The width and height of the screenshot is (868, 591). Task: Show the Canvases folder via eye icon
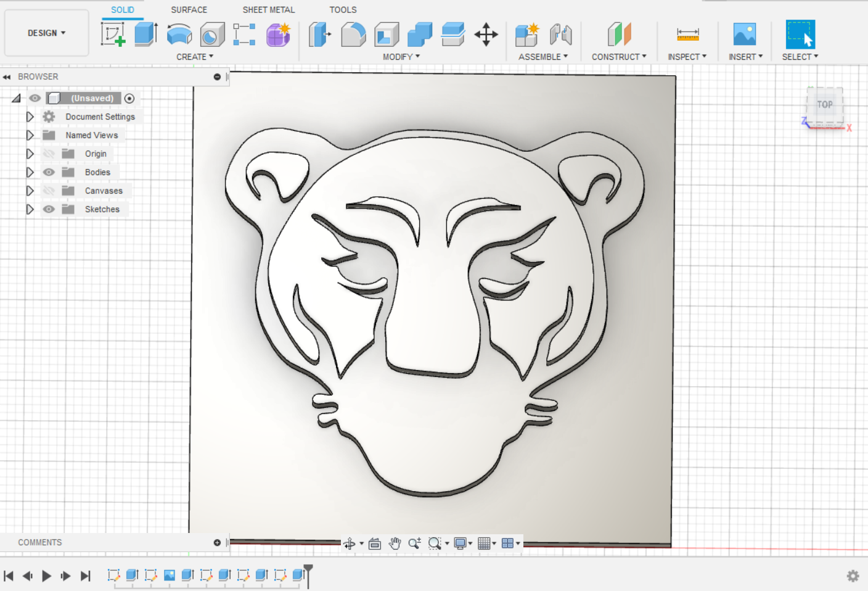click(x=49, y=191)
